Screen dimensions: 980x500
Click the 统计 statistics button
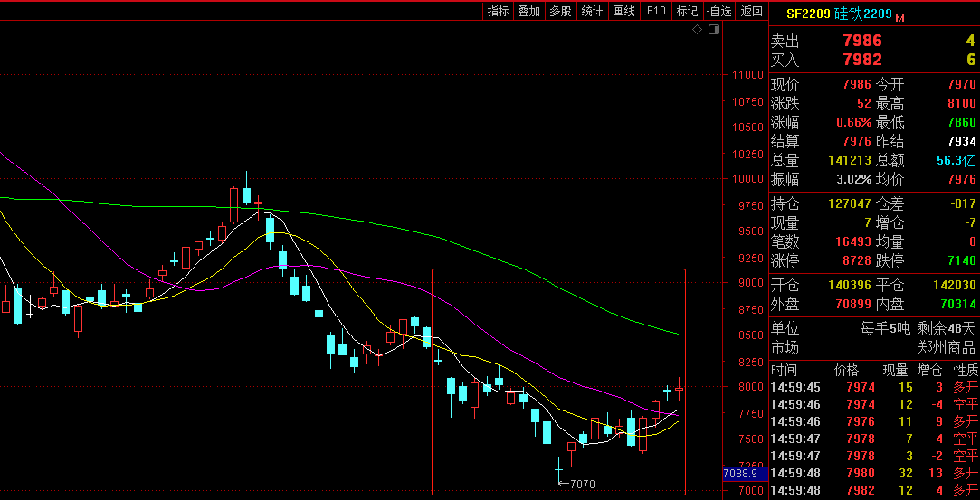(x=592, y=11)
